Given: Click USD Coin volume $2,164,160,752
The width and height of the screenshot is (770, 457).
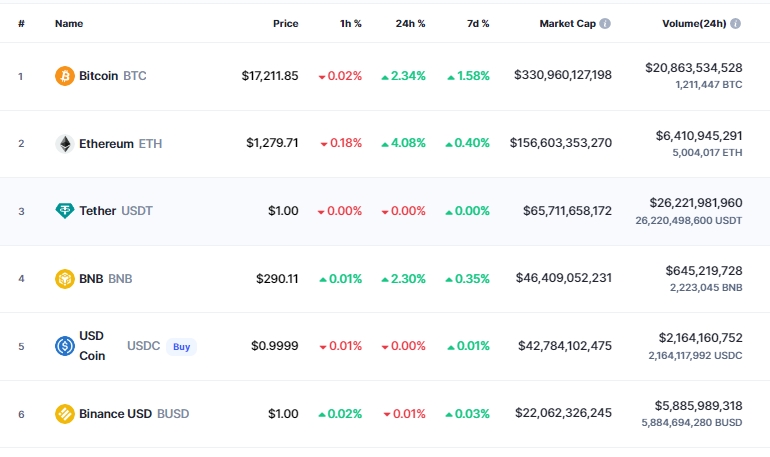Looking at the screenshot, I should 700,338.
